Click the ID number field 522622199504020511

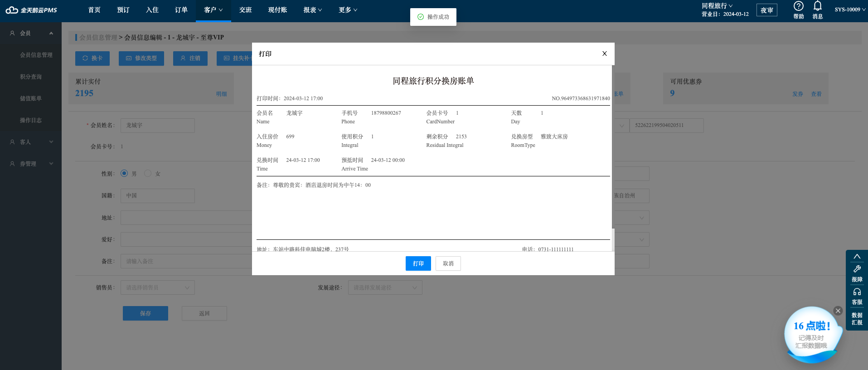point(667,126)
